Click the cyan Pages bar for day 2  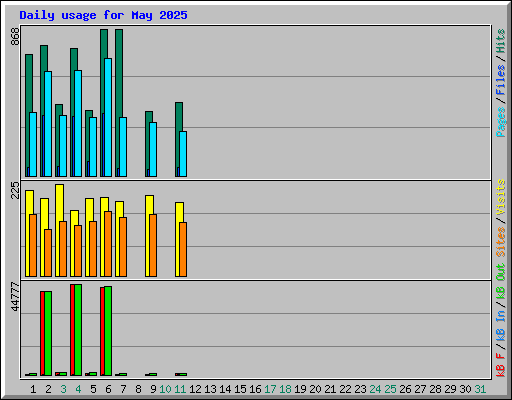tap(48, 124)
